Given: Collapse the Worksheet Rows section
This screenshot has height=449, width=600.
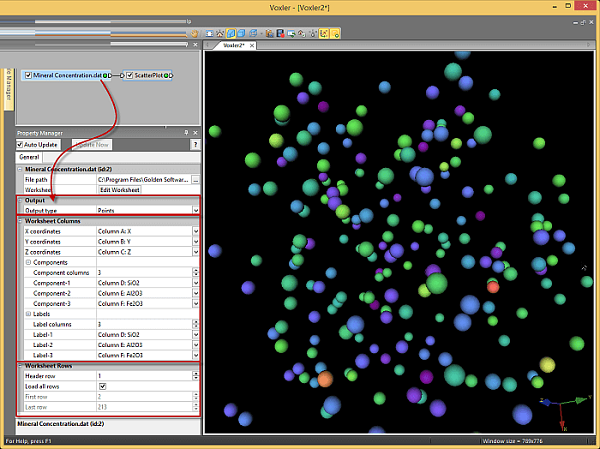Looking at the screenshot, I should click(x=20, y=366).
